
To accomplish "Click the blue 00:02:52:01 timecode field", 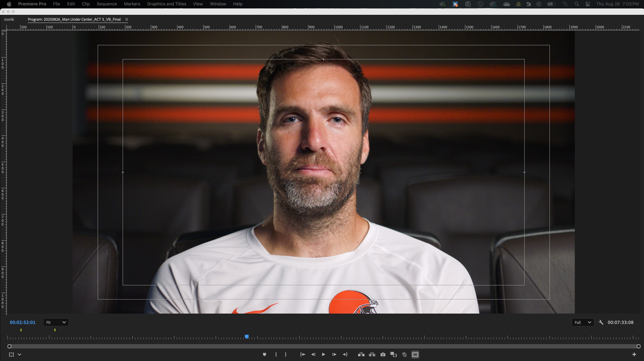I will click(x=23, y=322).
